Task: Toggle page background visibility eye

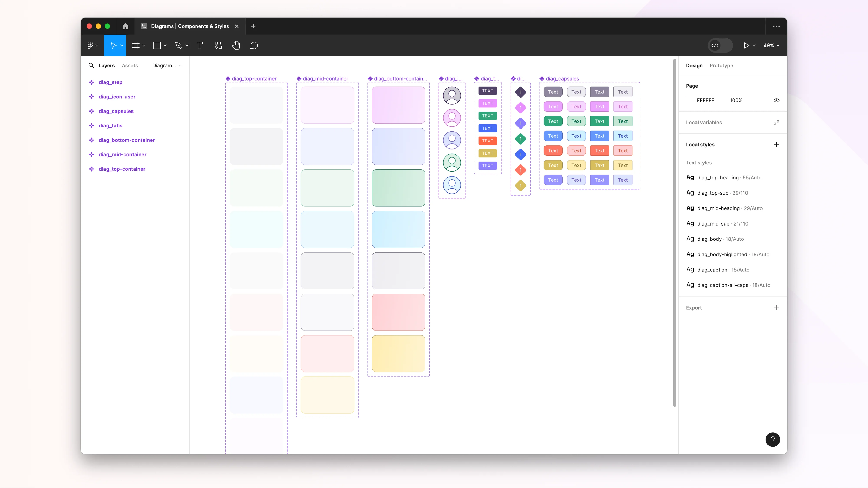Action: coord(776,100)
